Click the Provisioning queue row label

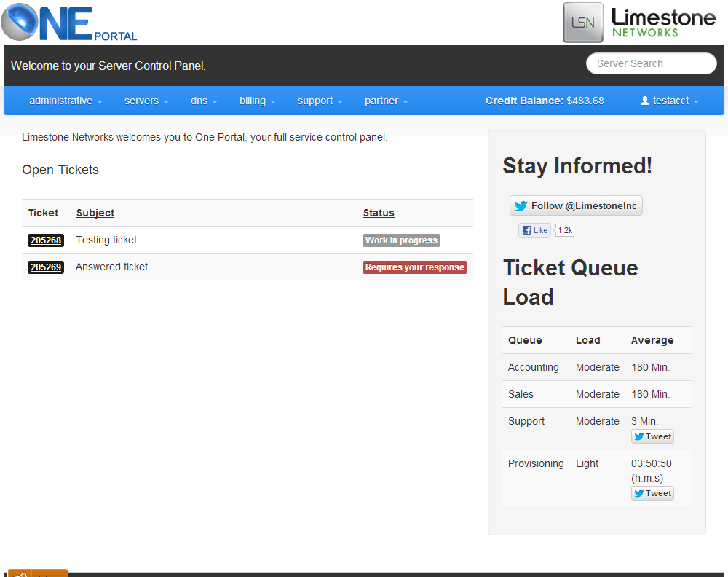tap(536, 463)
